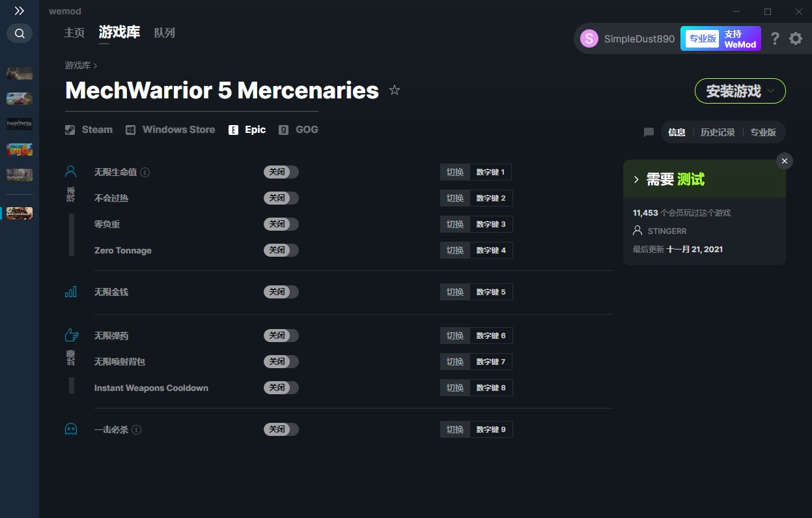Click the enemies ghost category icon
The height and width of the screenshot is (518, 812).
(71, 429)
